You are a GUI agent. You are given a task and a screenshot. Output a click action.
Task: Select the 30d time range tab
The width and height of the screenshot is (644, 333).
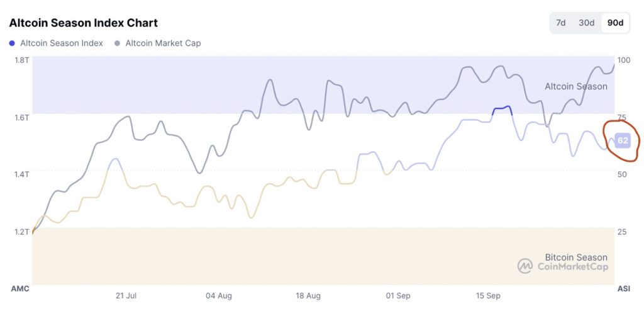click(586, 23)
